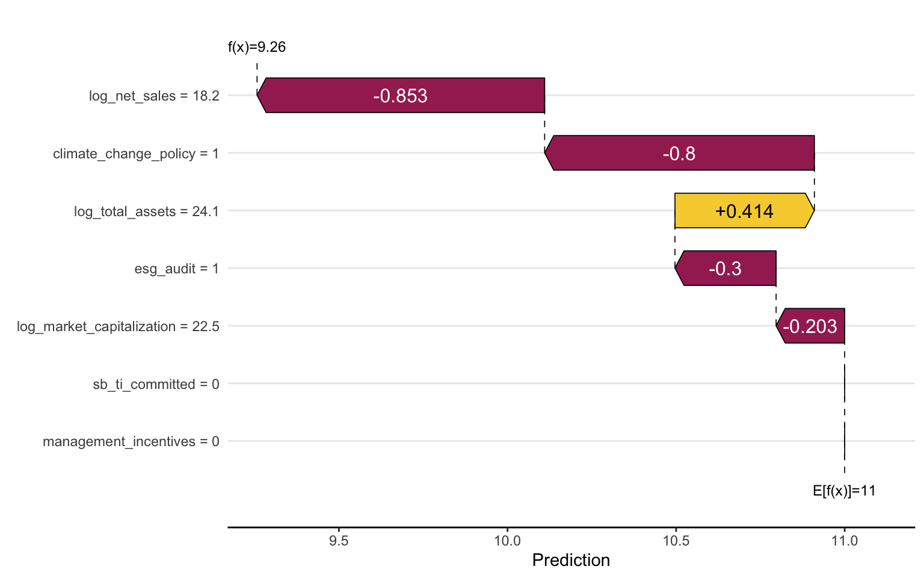Screen dimensions: 924x578
Task: Click the 'management_incentives = 0' feature label
Action: pyautogui.click(x=131, y=442)
